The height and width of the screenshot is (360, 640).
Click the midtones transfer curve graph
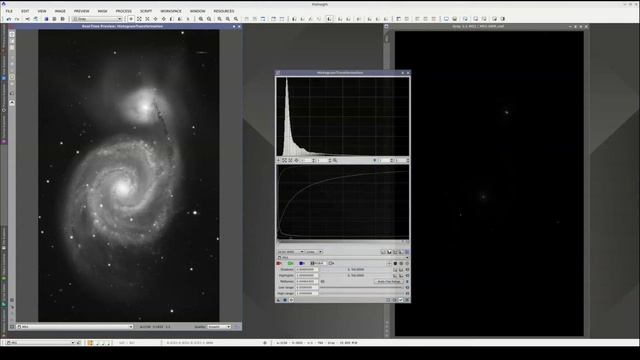coord(343,202)
